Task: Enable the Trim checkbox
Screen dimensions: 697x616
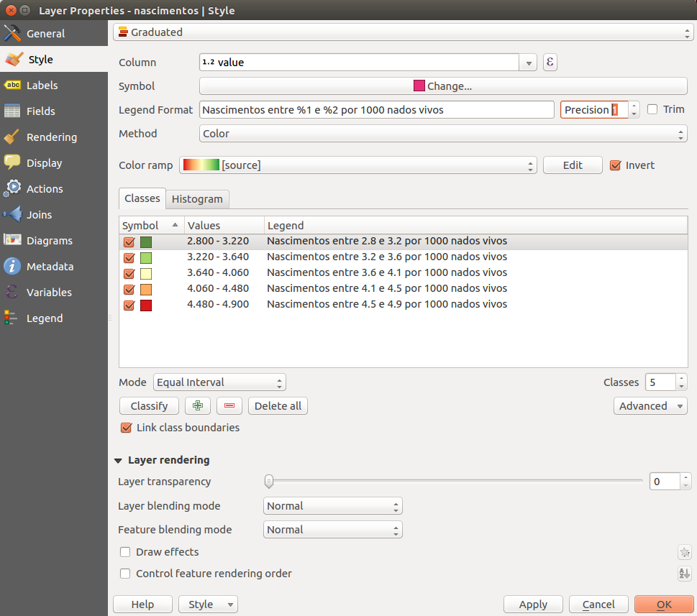Action: [653, 109]
